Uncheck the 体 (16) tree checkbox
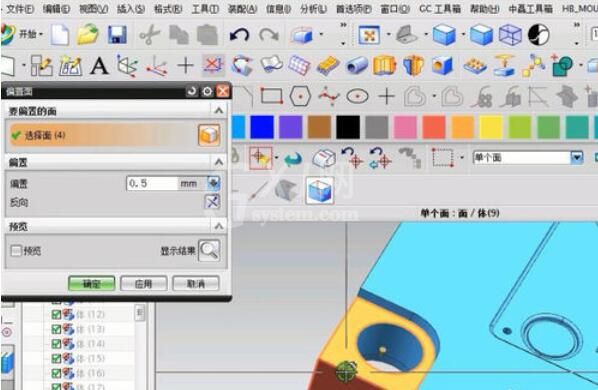Image resolution: width=598 pixels, height=390 pixels. tap(56, 373)
